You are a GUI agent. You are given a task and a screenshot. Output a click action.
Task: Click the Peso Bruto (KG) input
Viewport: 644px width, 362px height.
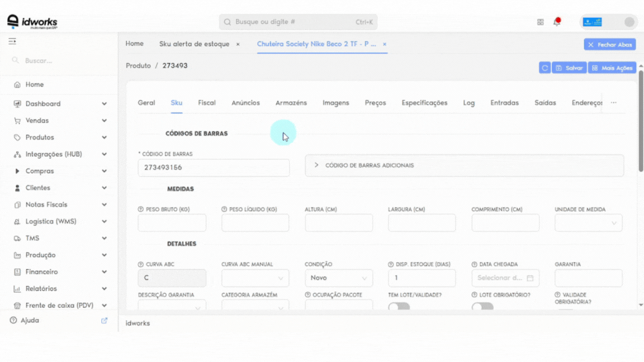click(x=172, y=223)
